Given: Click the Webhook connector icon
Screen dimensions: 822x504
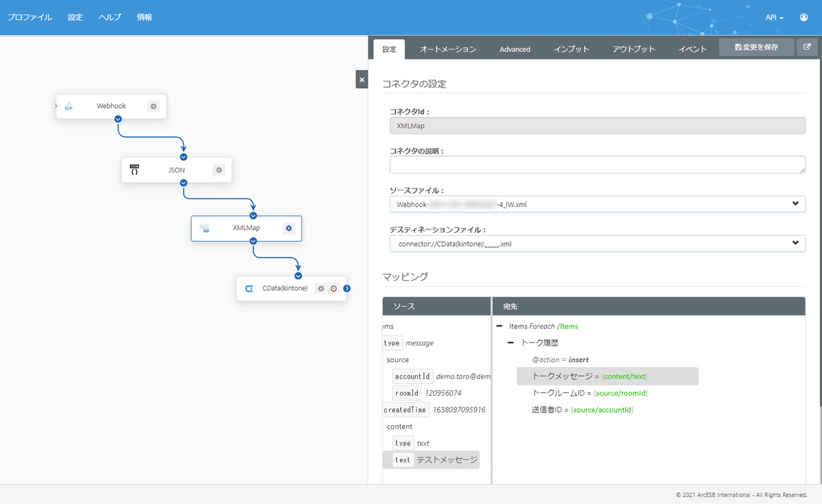Looking at the screenshot, I should pyautogui.click(x=68, y=106).
